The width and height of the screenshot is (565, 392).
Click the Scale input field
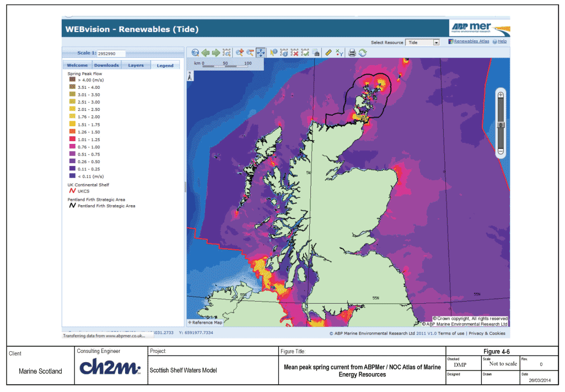tap(111, 53)
